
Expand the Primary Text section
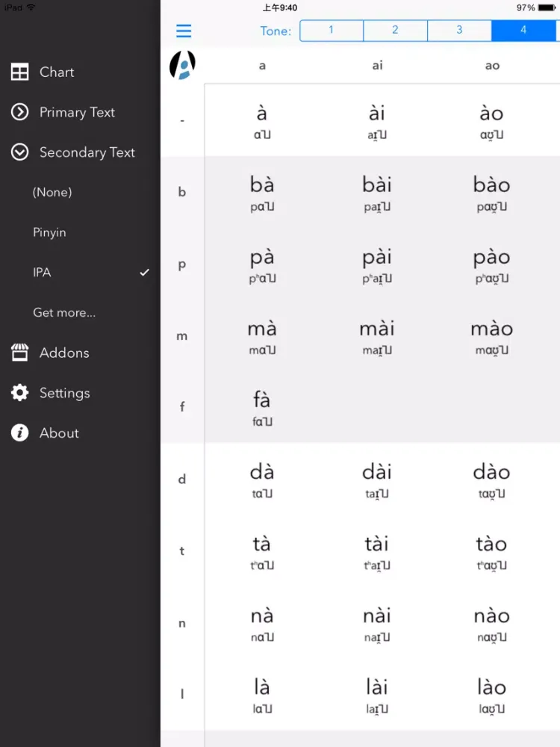click(77, 112)
